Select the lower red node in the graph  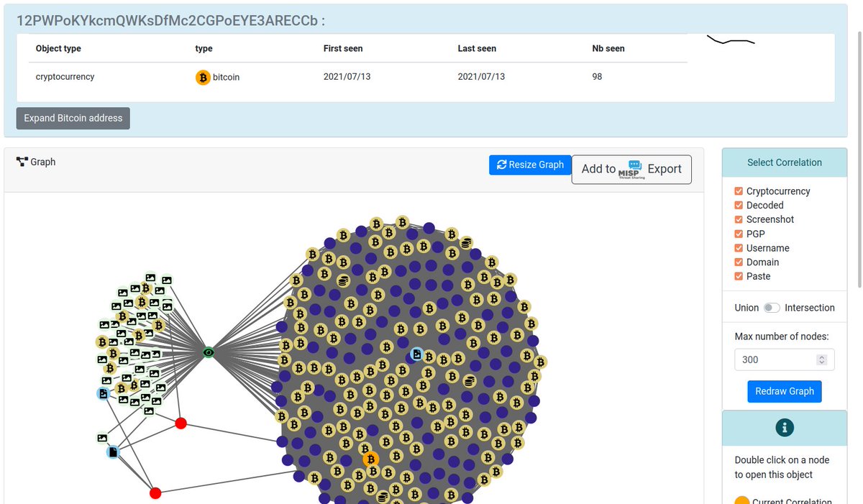pos(155,492)
